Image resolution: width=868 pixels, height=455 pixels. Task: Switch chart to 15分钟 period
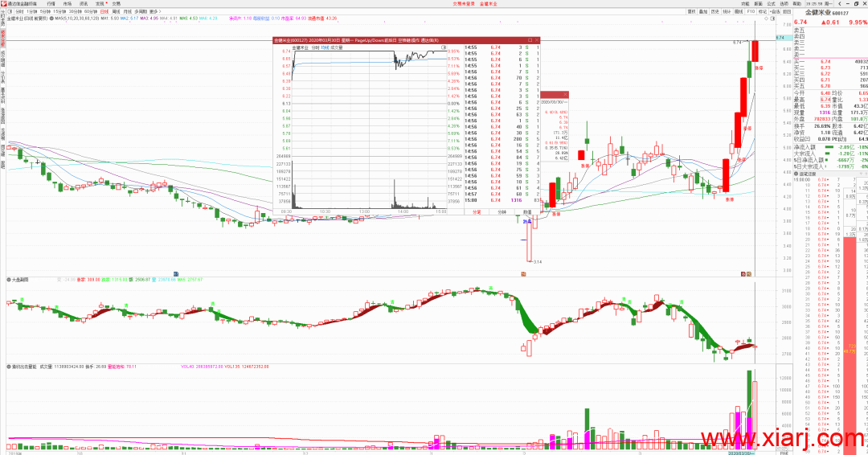(x=59, y=11)
